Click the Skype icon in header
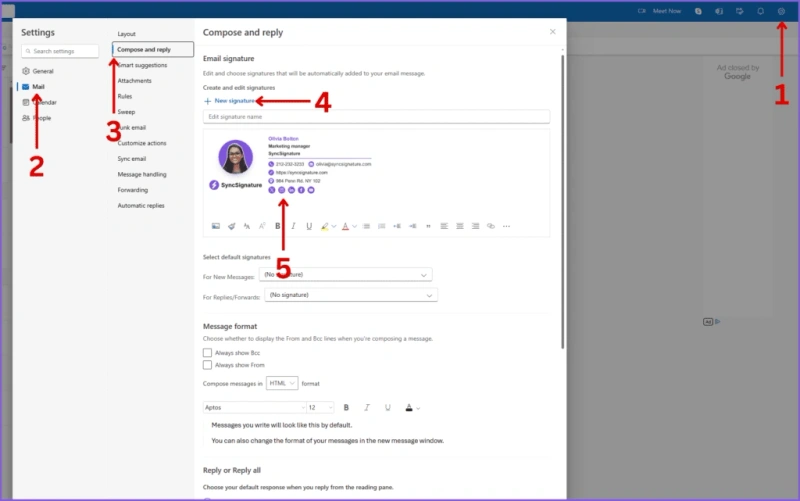Image resolution: width=800 pixels, height=501 pixels. [698, 11]
